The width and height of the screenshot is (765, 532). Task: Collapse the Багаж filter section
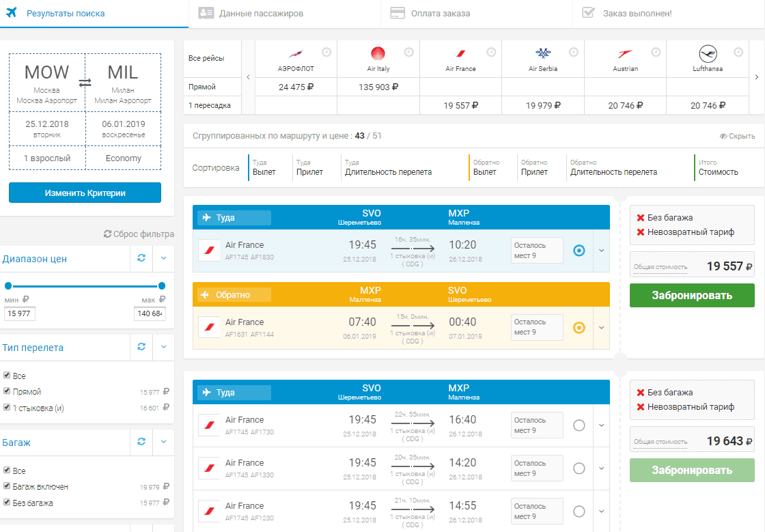(164, 442)
